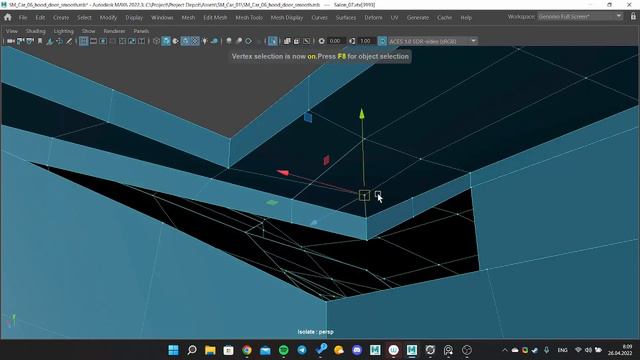Toggle the Film Gate overlay
This screenshot has height=360, width=640.
coord(93,41)
